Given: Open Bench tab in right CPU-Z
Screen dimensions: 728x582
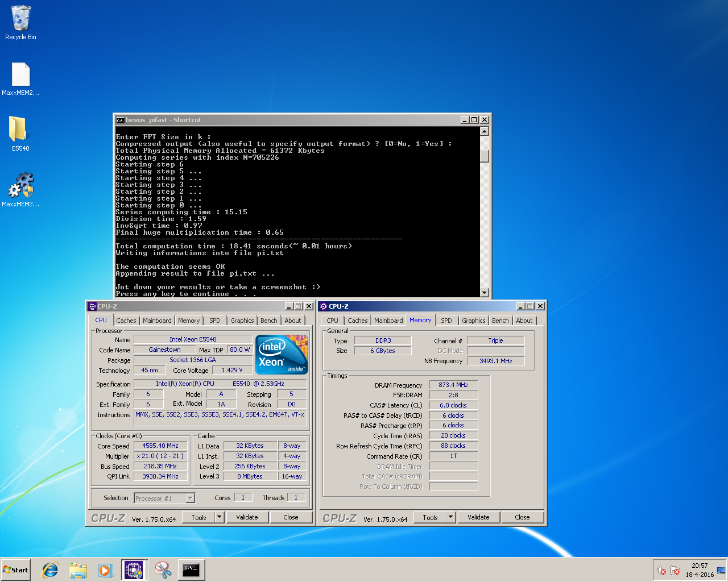Looking at the screenshot, I should pos(500,321).
